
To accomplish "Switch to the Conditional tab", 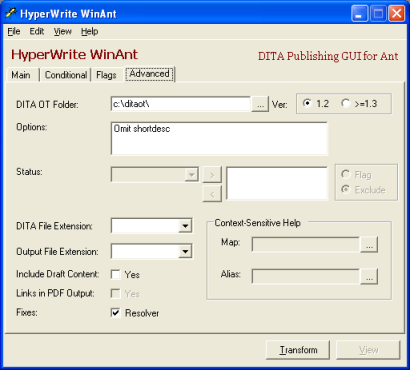I will [x=66, y=75].
